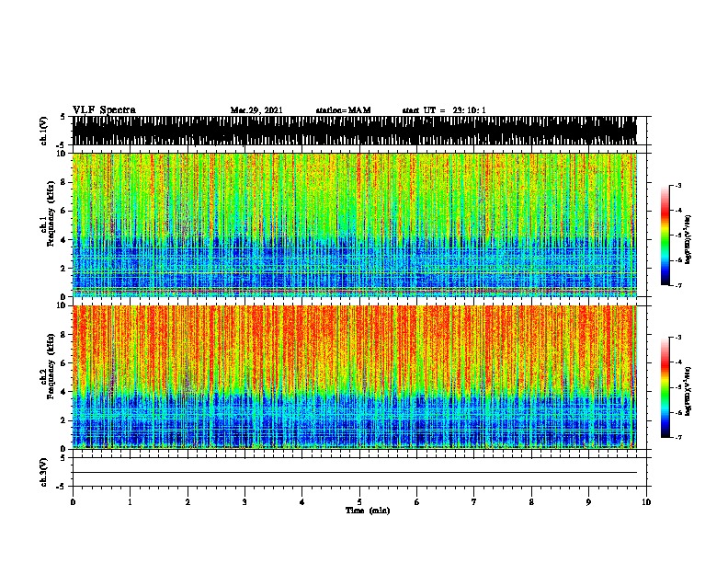Click '0' kHz tick on ch.1 spectrogram

pyautogui.click(x=64, y=296)
